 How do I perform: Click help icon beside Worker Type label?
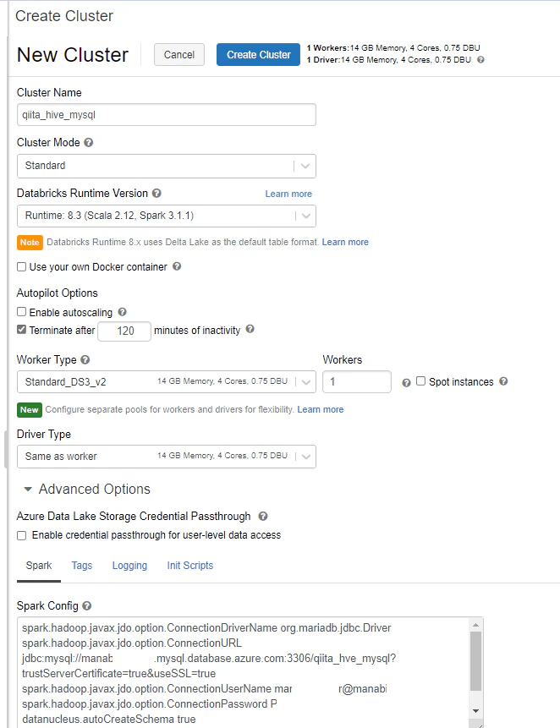point(85,360)
